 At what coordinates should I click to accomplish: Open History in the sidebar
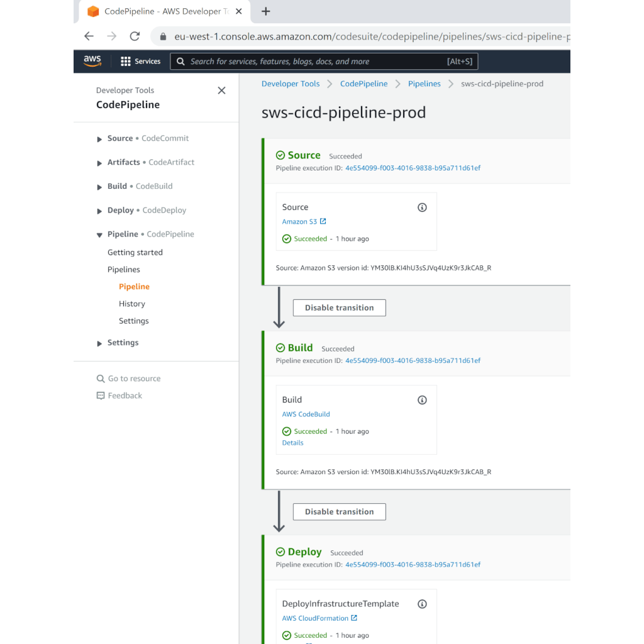[x=132, y=304]
